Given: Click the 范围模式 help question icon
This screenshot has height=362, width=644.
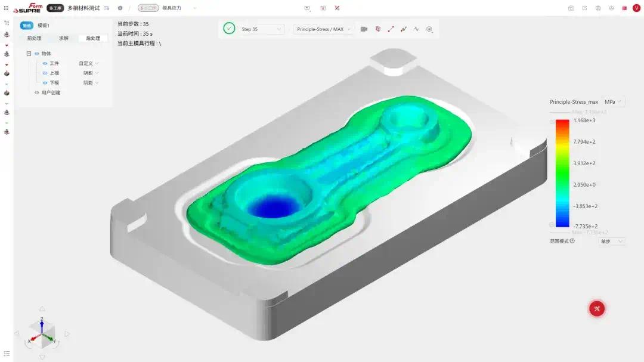Looking at the screenshot, I should [x=572, y=241].
